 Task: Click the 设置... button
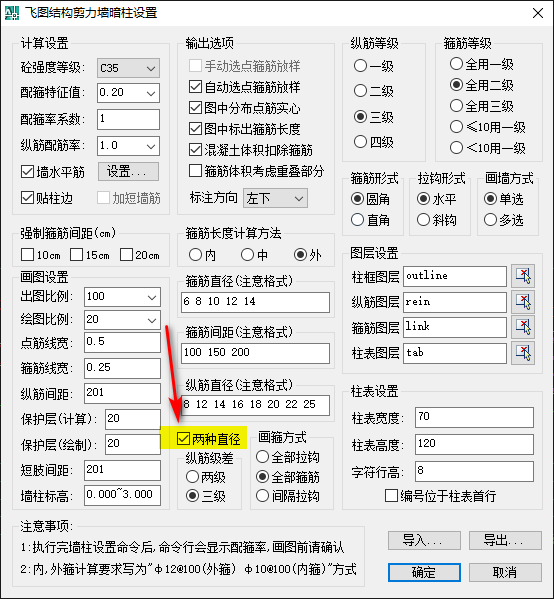[128, 172]
